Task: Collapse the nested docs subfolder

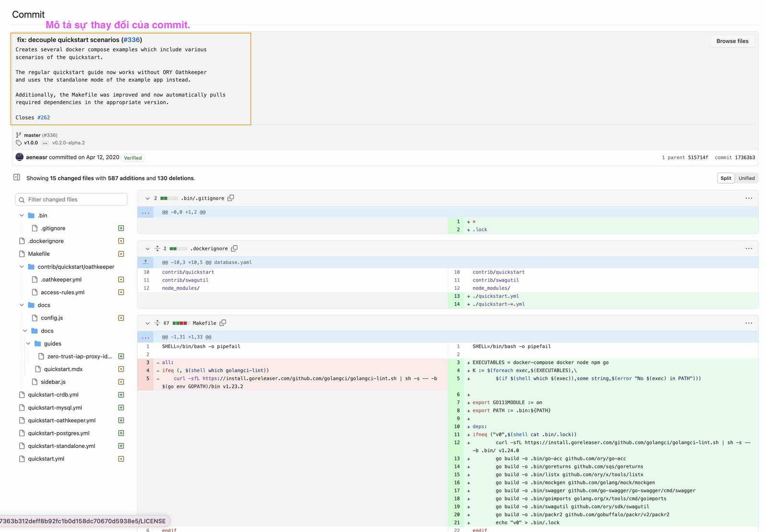Action: 25,331
